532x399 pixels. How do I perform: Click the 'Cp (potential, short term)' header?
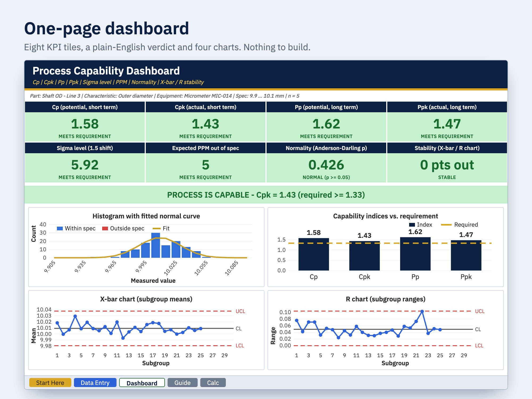coord(85,107)
